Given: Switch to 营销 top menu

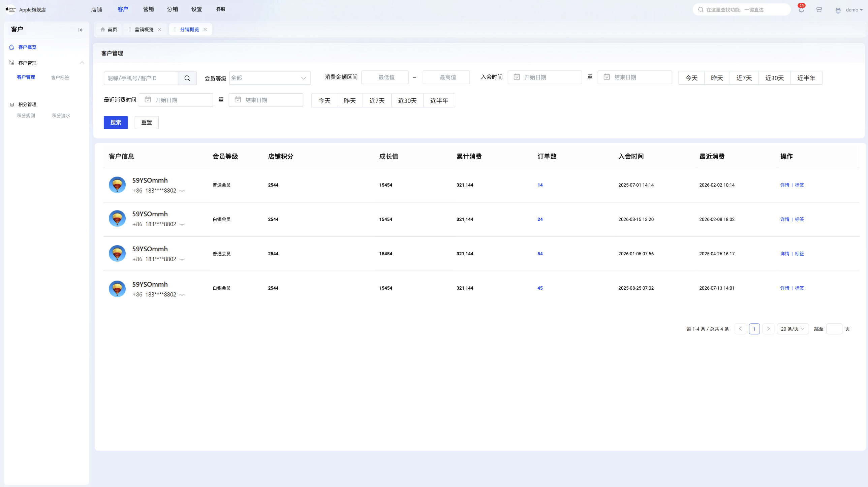Looking at the screenshot, I should tap(148, 9).
